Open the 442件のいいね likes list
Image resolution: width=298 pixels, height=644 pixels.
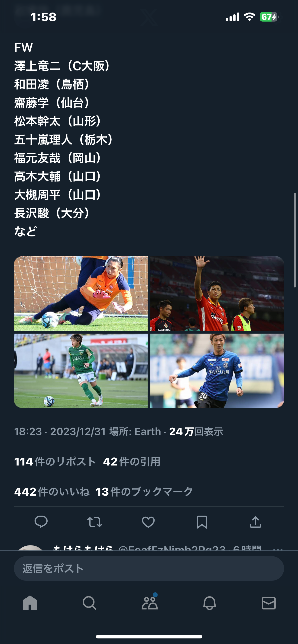click(x=52, y=491)
